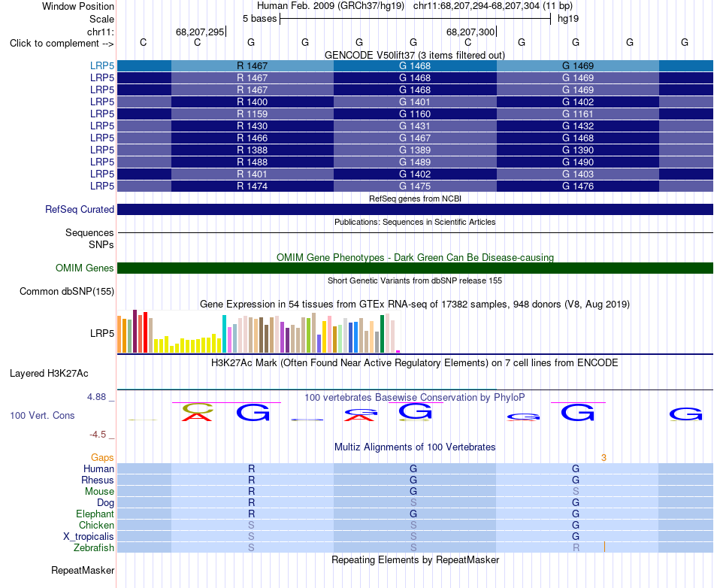Click the 'RefSeq genes from NCBI' title

point(415,199)
